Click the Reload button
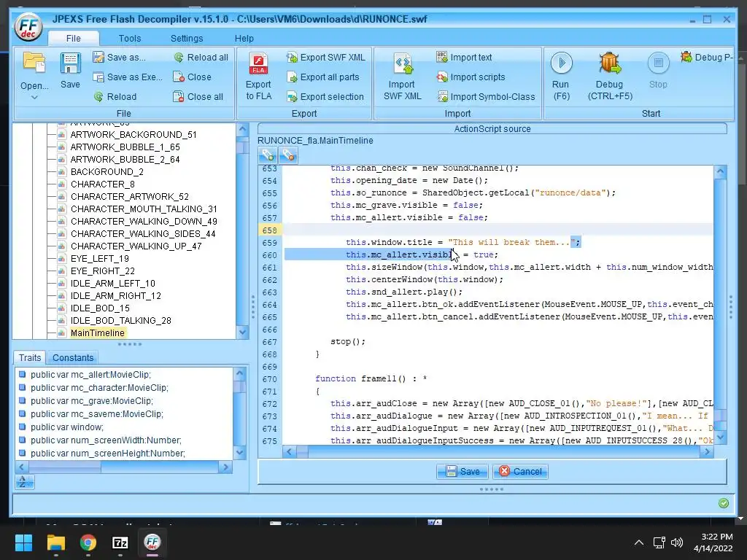Image resolution: width=747 pixels, height=560 pixels. click(115, 97)
